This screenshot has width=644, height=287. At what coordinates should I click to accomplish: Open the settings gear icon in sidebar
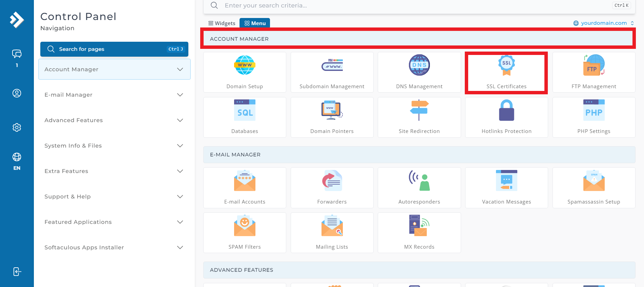[x=17, y=128]
